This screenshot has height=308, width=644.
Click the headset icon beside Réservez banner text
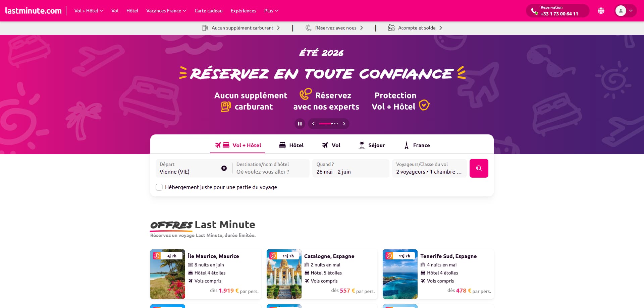point(306,94)
